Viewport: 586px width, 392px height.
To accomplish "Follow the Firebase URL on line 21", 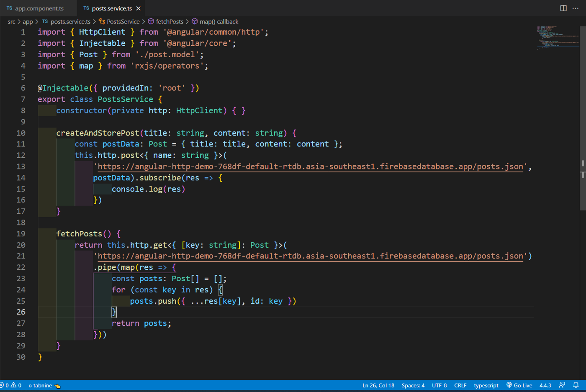I will 311,256.
